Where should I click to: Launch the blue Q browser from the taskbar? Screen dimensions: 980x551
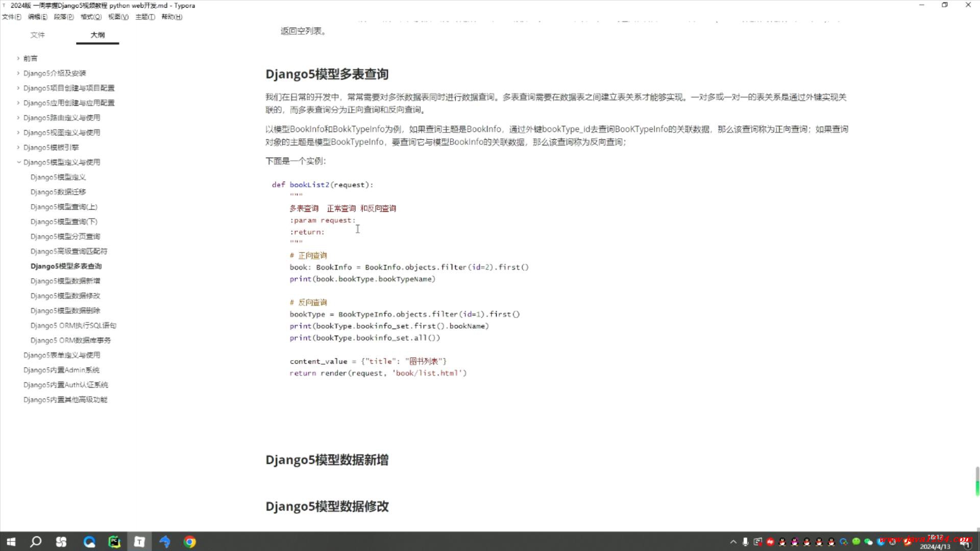pyautogui.click(x=89, y=542)
